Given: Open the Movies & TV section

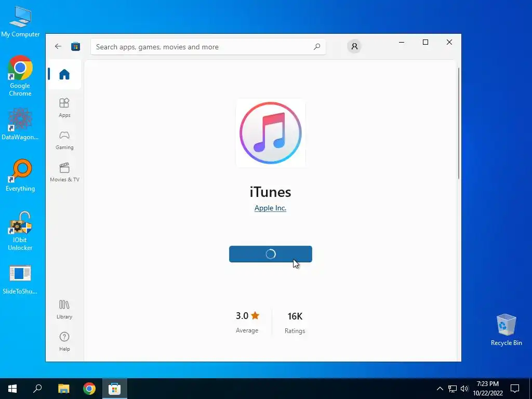Looking at the screenshot, I should [x=64, y=172].
